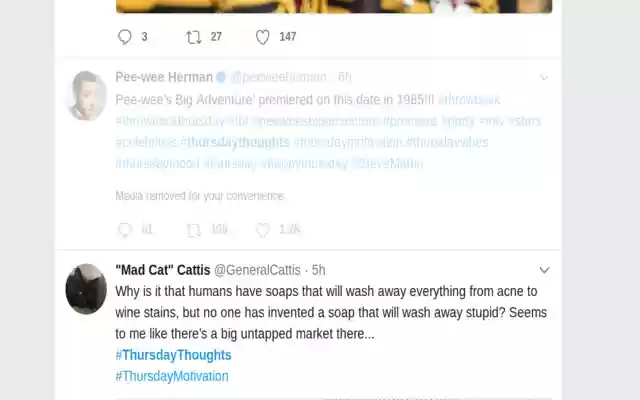This screenshot has height=400, width=640.
Task: Like the tweet with 147 likes
Action: [263, 37]
